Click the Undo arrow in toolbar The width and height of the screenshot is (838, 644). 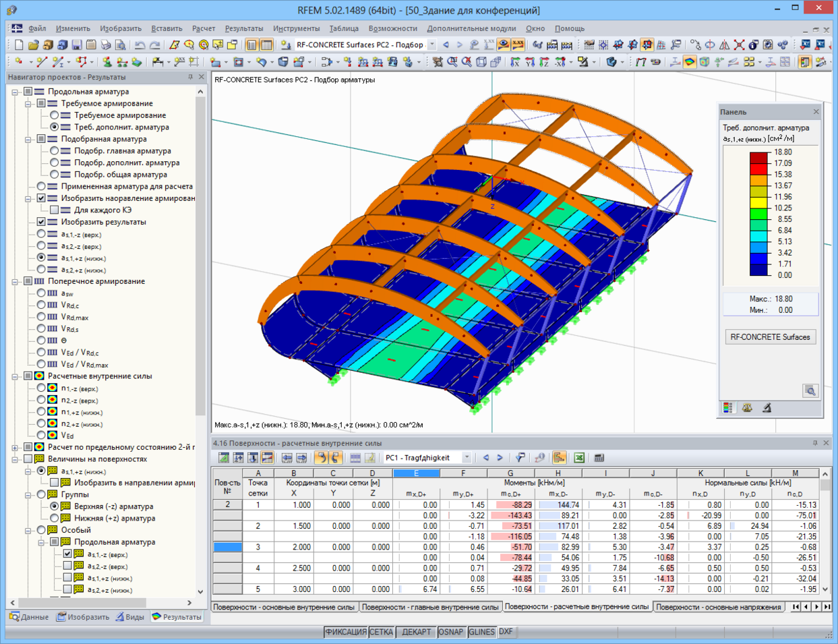(x=140, y=45)
